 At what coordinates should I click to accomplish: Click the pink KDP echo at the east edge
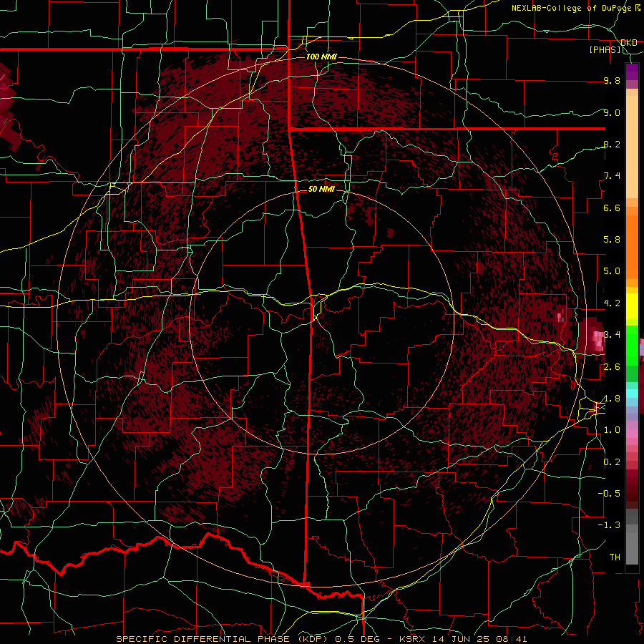tap(597, 340)
